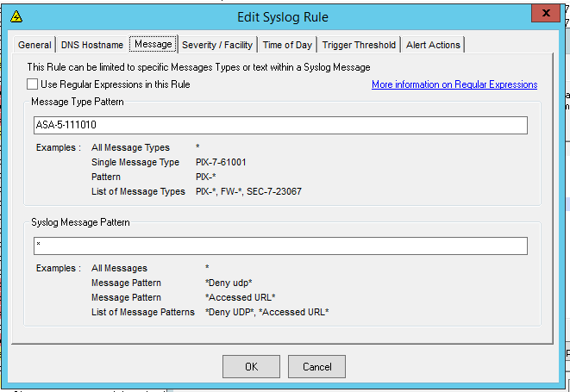The width and height of the screenshot is (570, 392).
Task: Click the 'Single Message Type' example label
Action: pyautogui.click(x=135, y=162)
